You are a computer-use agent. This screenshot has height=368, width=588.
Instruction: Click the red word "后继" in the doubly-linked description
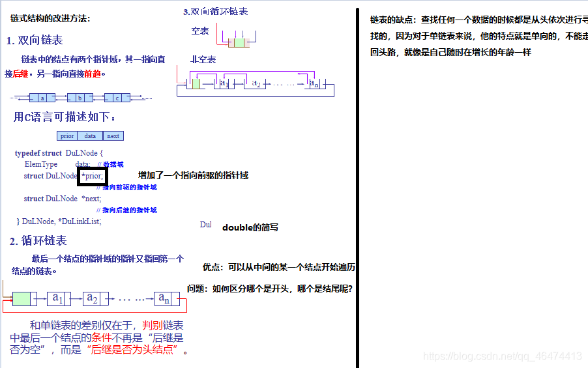[x=21, y=74]
